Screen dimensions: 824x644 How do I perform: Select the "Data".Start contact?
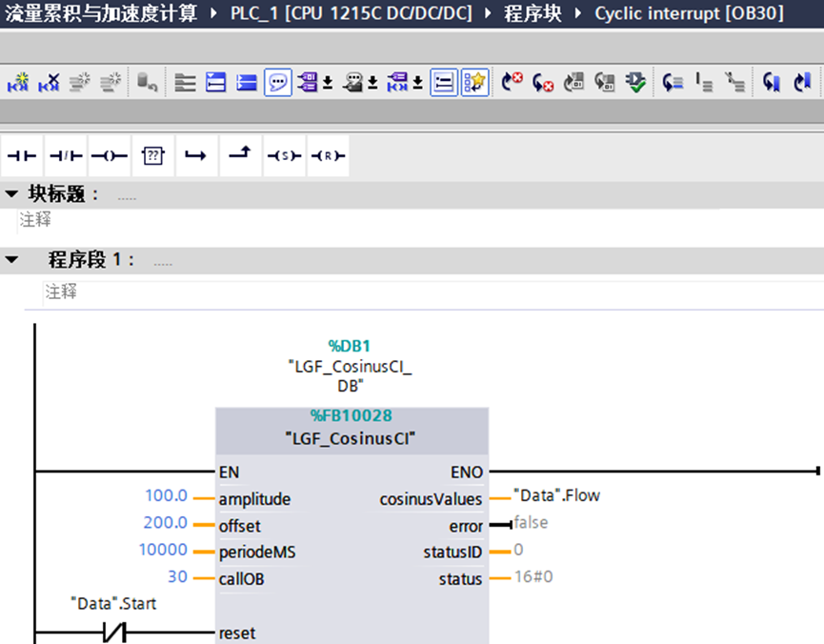pyautogui.click(x=114, y=633)
